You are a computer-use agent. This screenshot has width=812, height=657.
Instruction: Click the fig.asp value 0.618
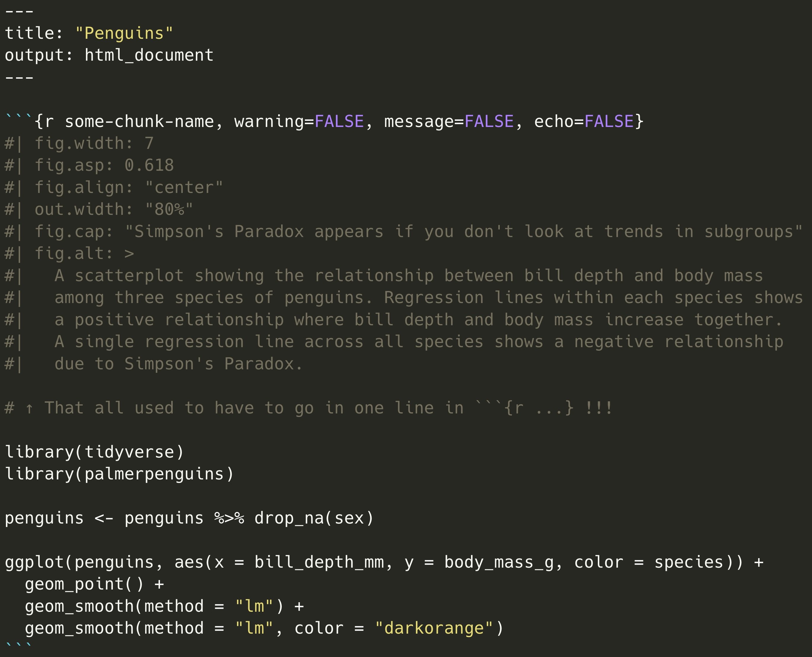coord(149,165)
